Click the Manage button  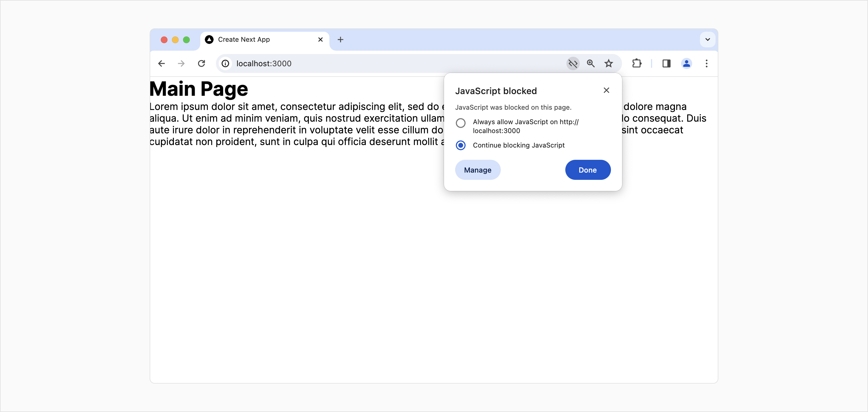click(x=477, y=170)
